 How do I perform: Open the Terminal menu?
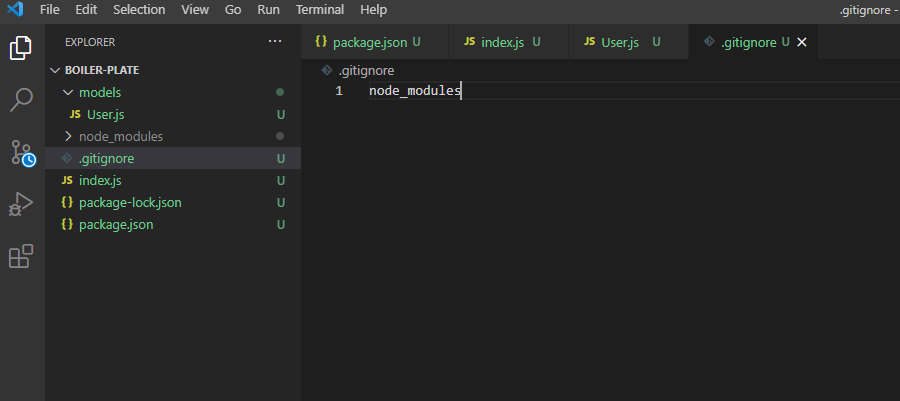(320, 10)
